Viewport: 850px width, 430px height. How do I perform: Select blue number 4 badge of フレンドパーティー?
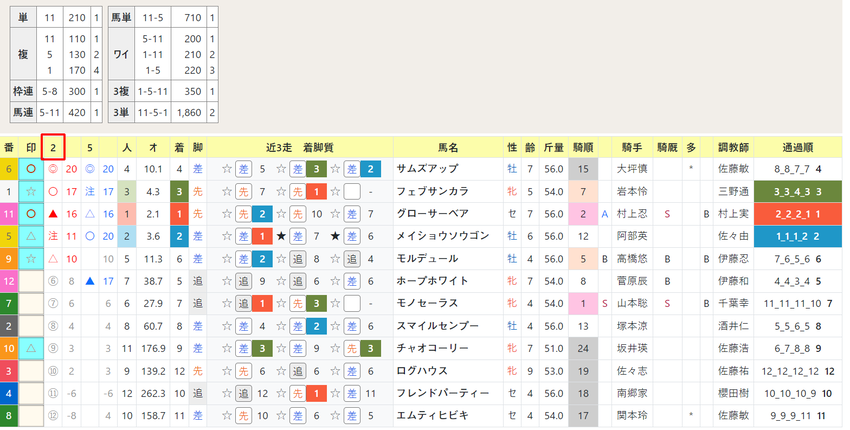[x=9, y=393]
